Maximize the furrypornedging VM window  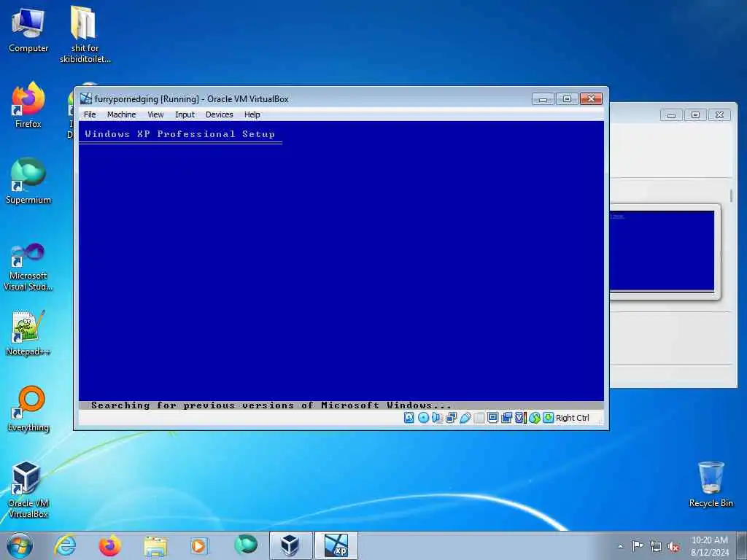[566, 99]
